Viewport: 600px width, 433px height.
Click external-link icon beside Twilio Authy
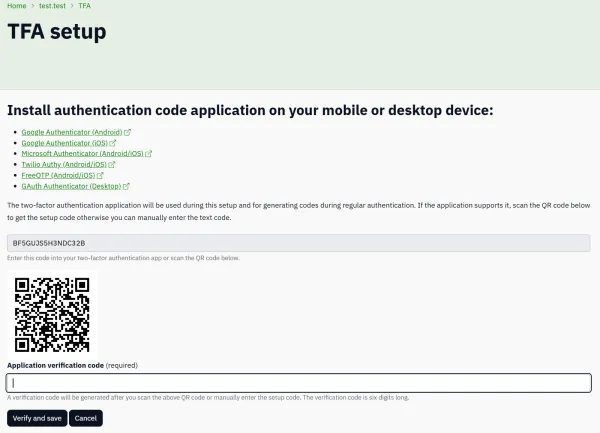tap(112, 164)
